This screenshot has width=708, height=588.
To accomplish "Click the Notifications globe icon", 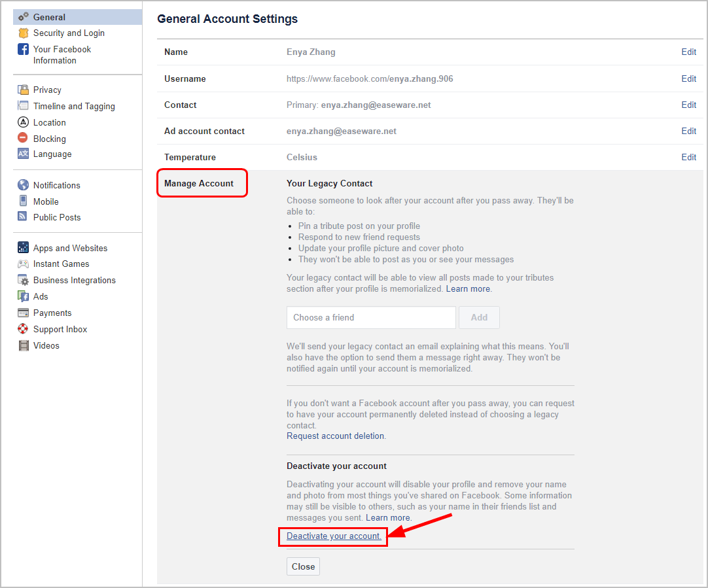I will [x=23, y=184].
